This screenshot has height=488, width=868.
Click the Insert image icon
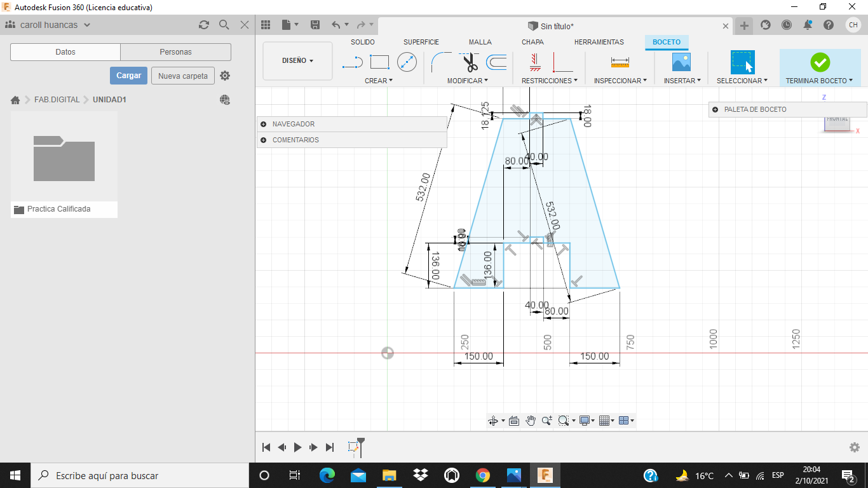(681, 62)
